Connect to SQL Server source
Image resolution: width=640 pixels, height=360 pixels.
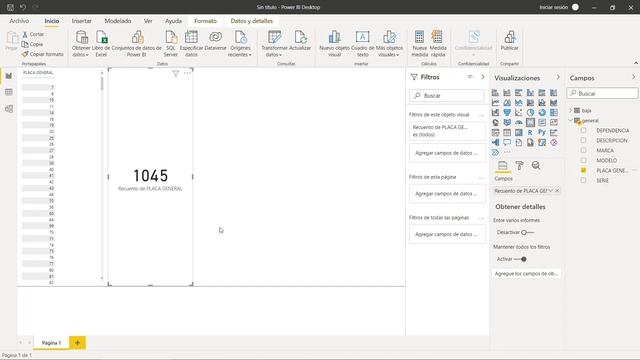171,43
